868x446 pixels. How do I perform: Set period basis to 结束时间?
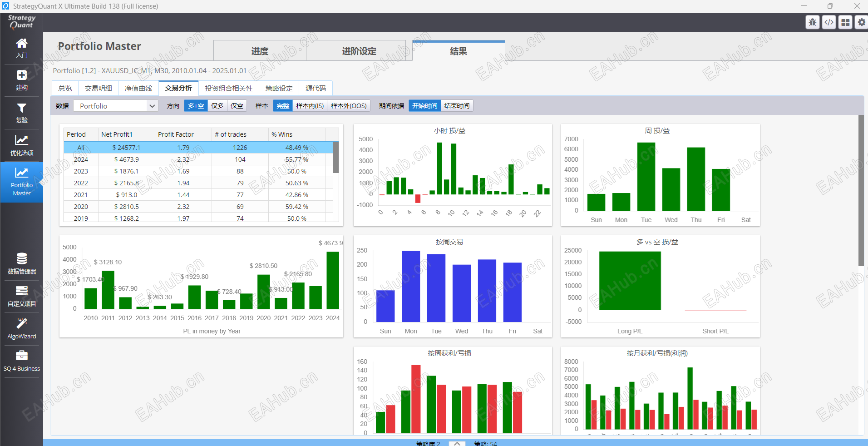point(457,106)
